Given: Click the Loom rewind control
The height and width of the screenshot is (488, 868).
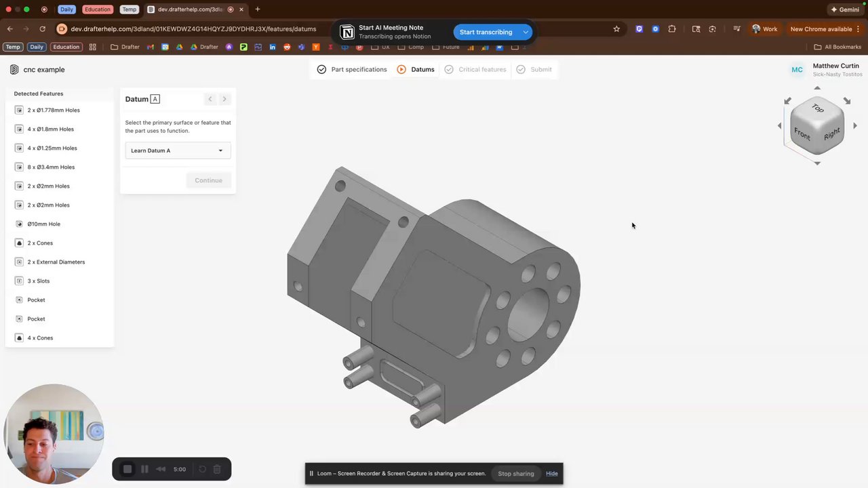Looking at the screenshot, I should [161, 469].
